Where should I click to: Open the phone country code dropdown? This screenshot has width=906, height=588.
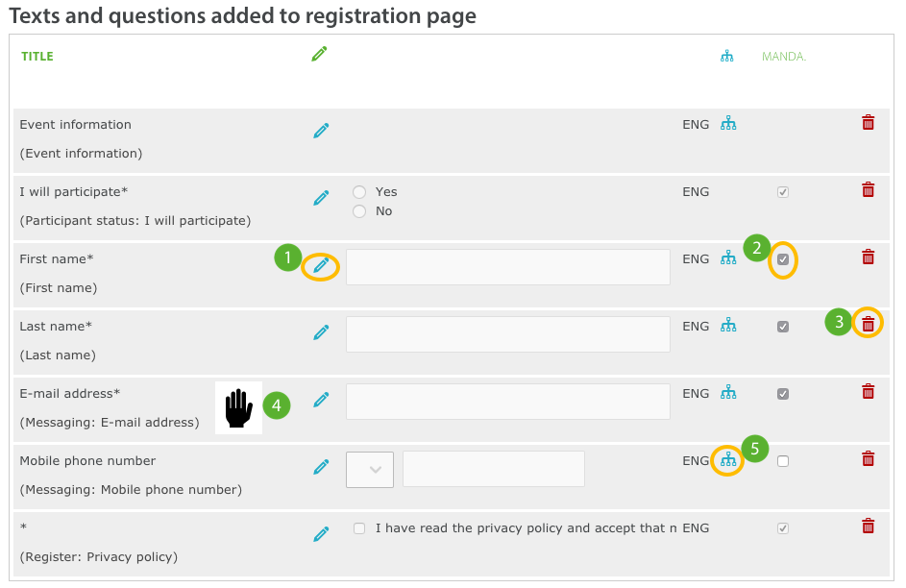(370, 470)
